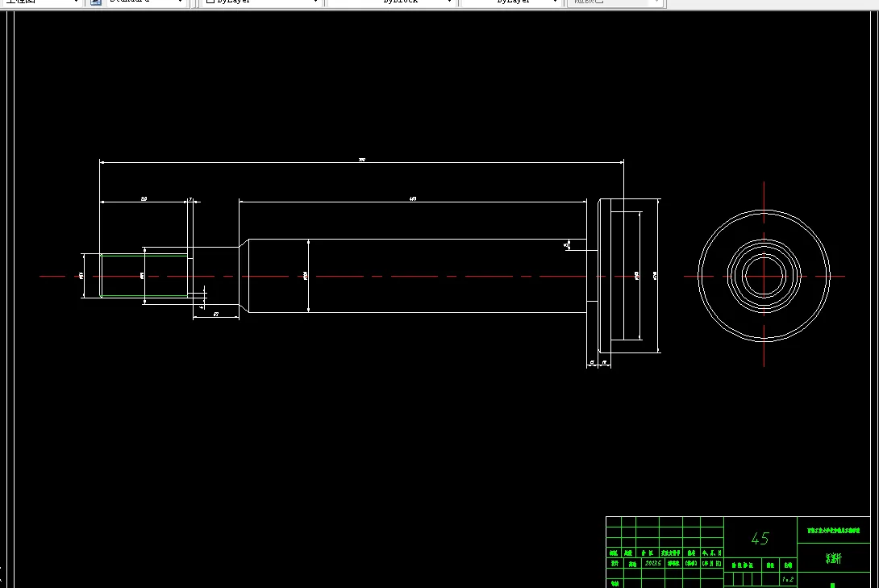Select the upper green thread line on the shaft
Screen dimensions: 879x588
coord(144,255)
